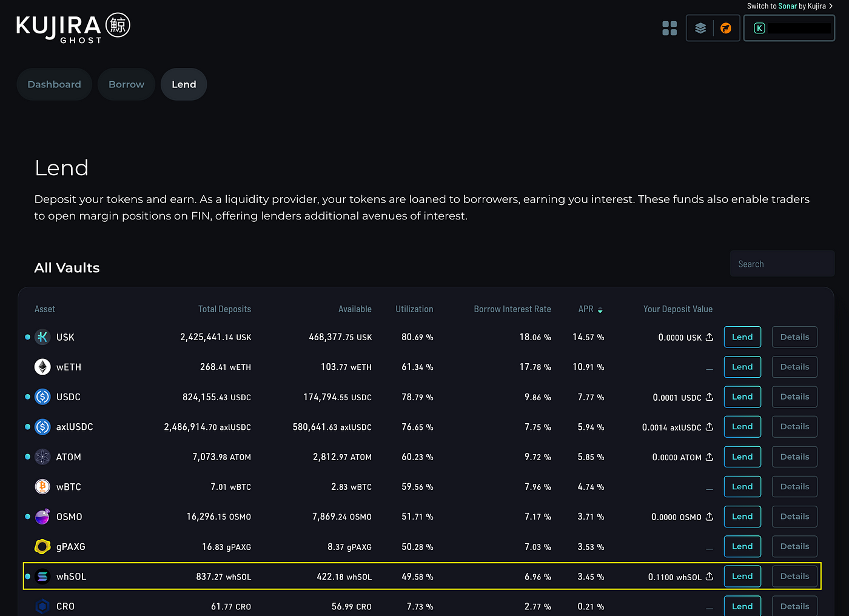Lend into the whSOL vault
This screenshot has height=616, width=849.
pyautogui.click(x=742, y=577)
